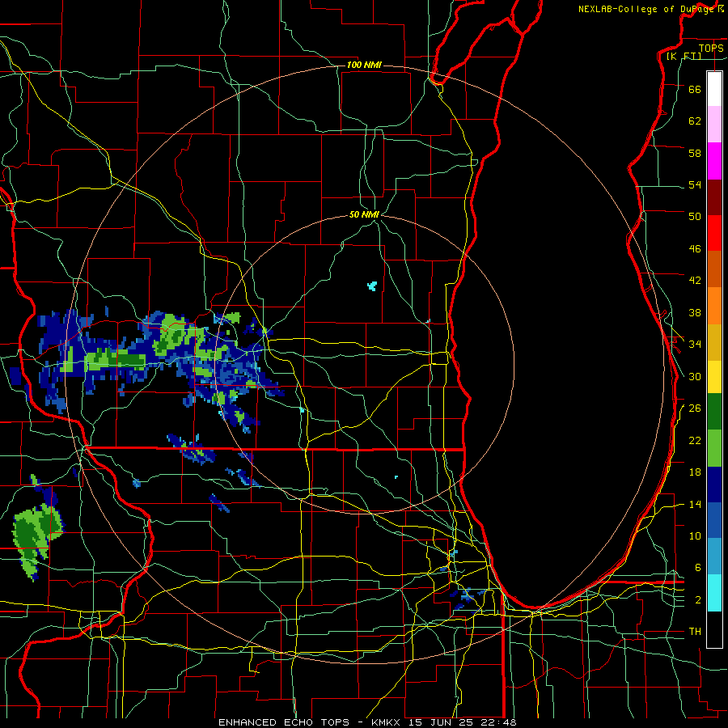Click the '100 NMI' range ring label
728x728 pixels.
pyautogui.click(x=364, y=65)
